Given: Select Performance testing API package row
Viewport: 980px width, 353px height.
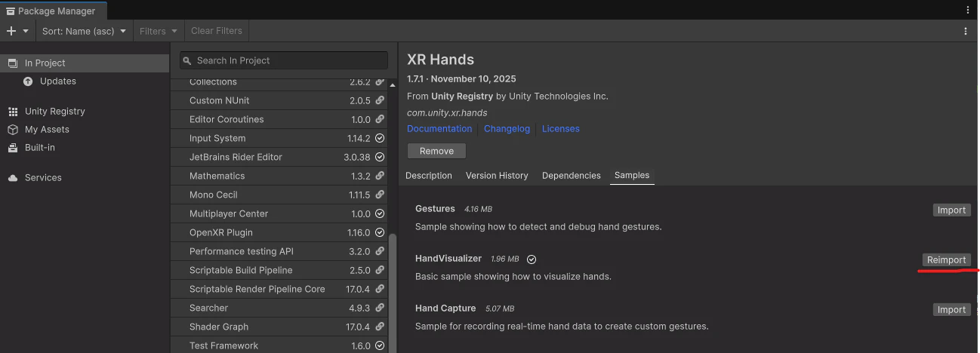Looking at the screenshot, I should [279, 251].
